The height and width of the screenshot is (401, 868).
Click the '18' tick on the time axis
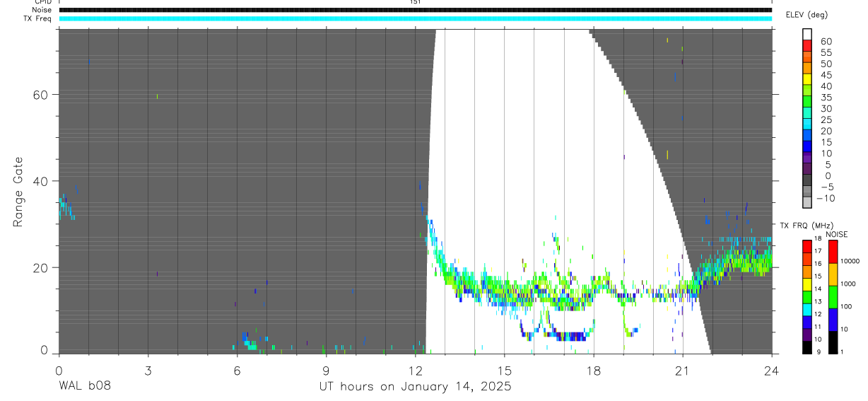[x=594, y=369]
